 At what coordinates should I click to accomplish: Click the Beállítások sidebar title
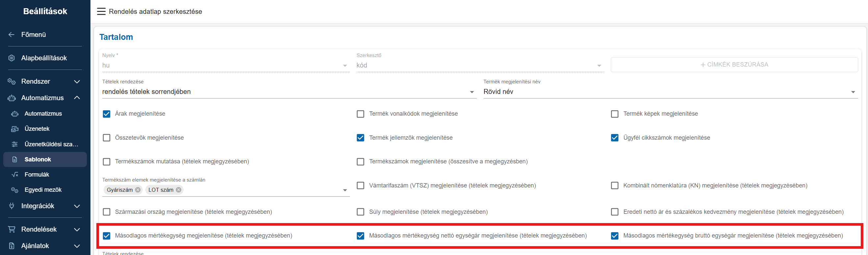point(45,11)
